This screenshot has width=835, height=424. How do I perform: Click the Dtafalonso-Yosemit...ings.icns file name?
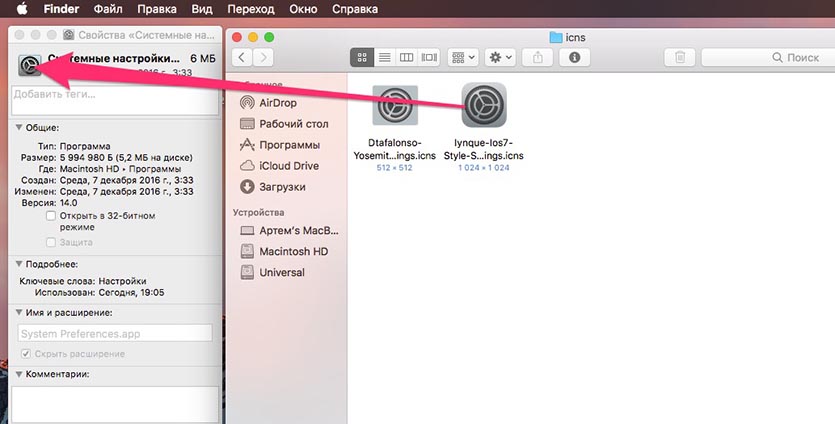(x=395, y=149)
